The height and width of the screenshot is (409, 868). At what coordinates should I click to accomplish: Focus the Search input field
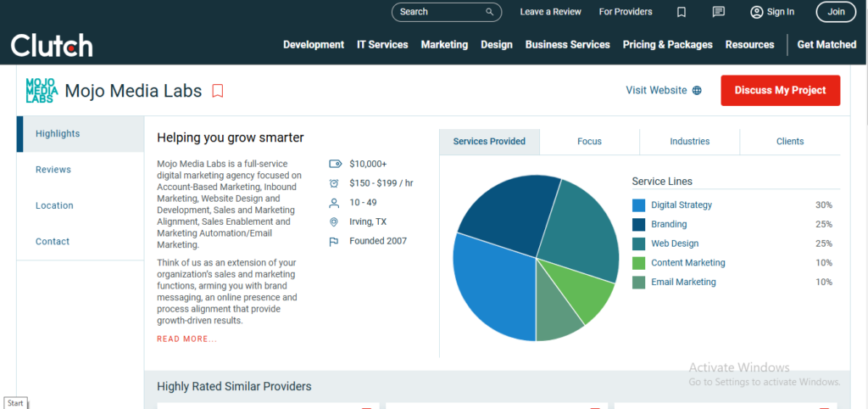447,12
